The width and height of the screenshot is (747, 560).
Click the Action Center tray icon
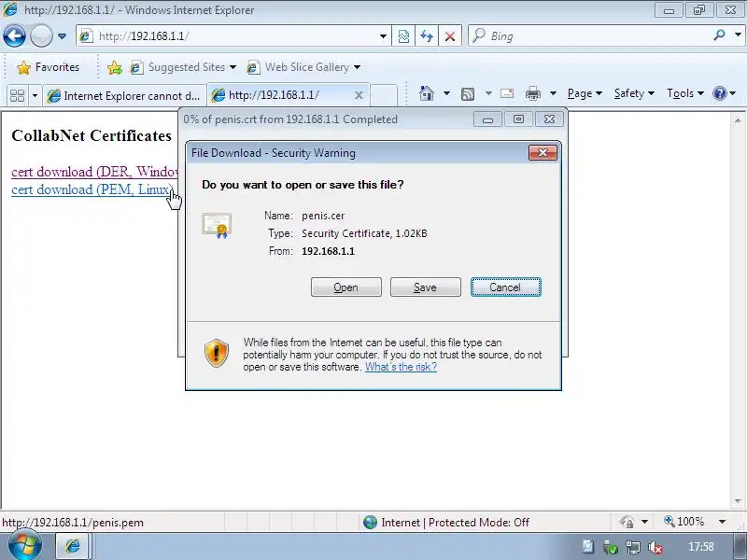587,547
